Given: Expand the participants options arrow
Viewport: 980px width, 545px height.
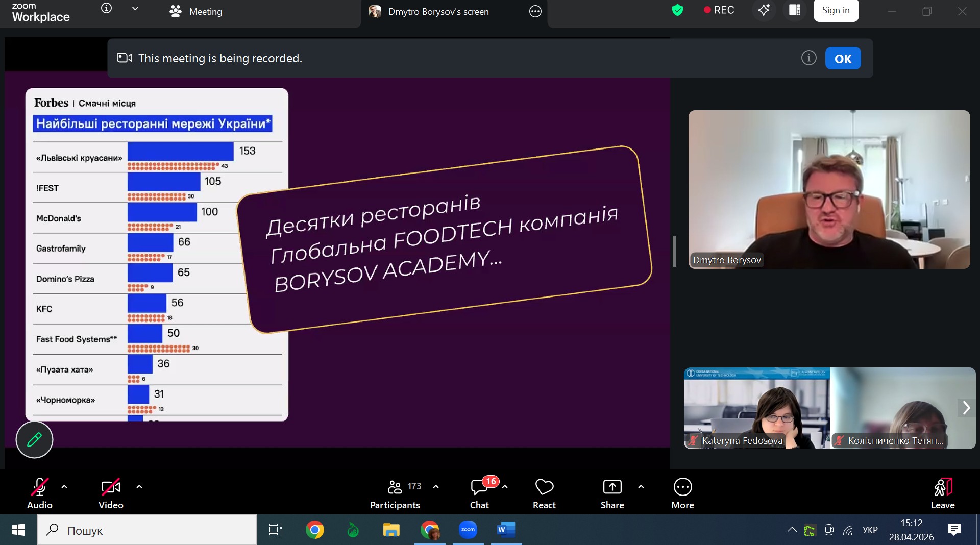Looking at the screenshot, I should coord(436,487).
